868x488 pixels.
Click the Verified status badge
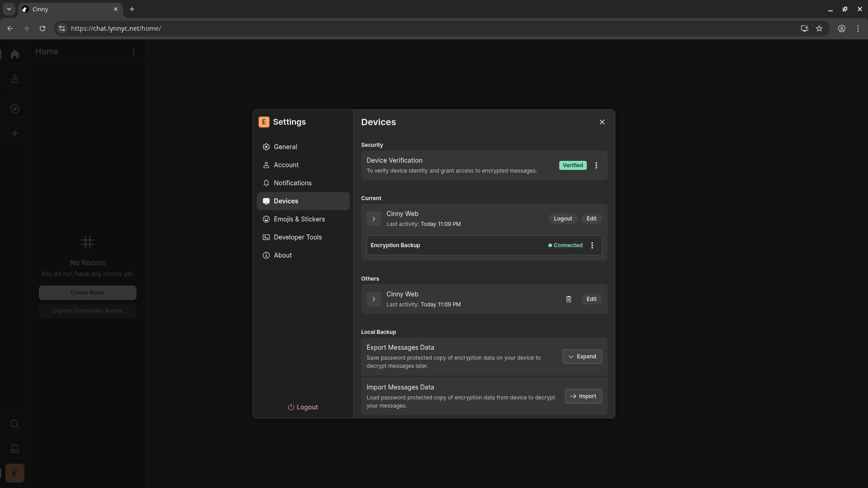tap(573, 165)
